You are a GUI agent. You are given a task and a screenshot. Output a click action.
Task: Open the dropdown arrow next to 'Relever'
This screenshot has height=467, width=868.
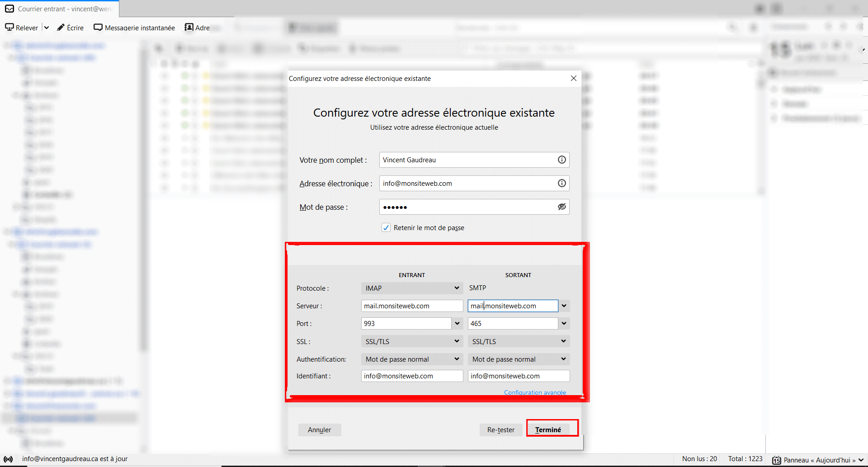(x=46, y=28)
